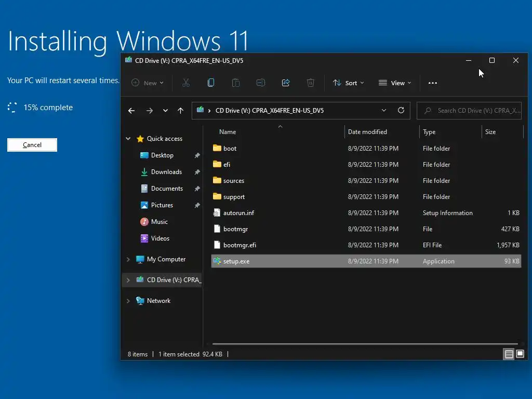Viewport: 532px width, 399px height.
Task: Unpin Downloads using its pin icon
Action: 197,172
